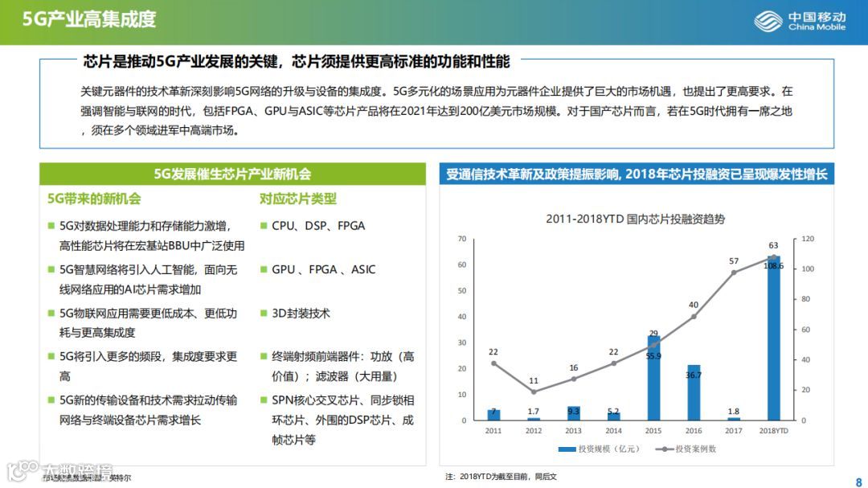Viewport: 868px width, 488px height.
Task: Click the bullet "5G将引入更多的频段"
Action: pos(149,367)
